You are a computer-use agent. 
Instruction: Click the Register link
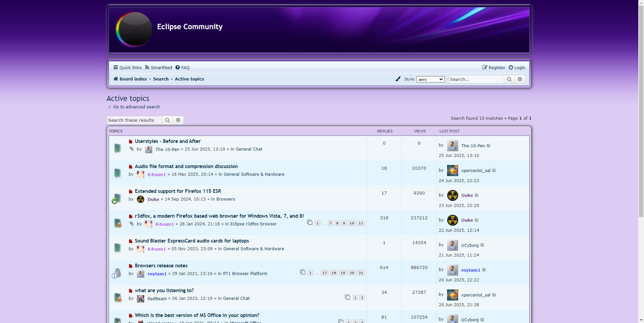pyautogui.click(x=494, y=67)
